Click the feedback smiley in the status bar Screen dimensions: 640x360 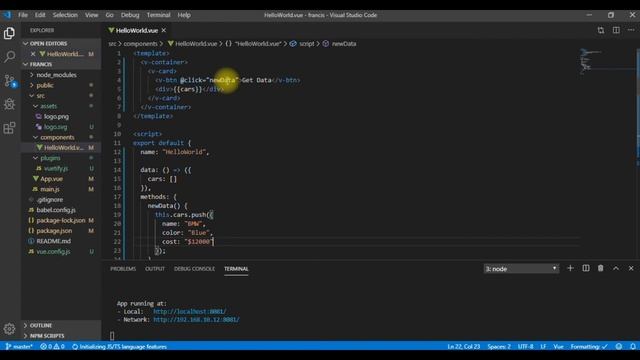click(619, 347)
